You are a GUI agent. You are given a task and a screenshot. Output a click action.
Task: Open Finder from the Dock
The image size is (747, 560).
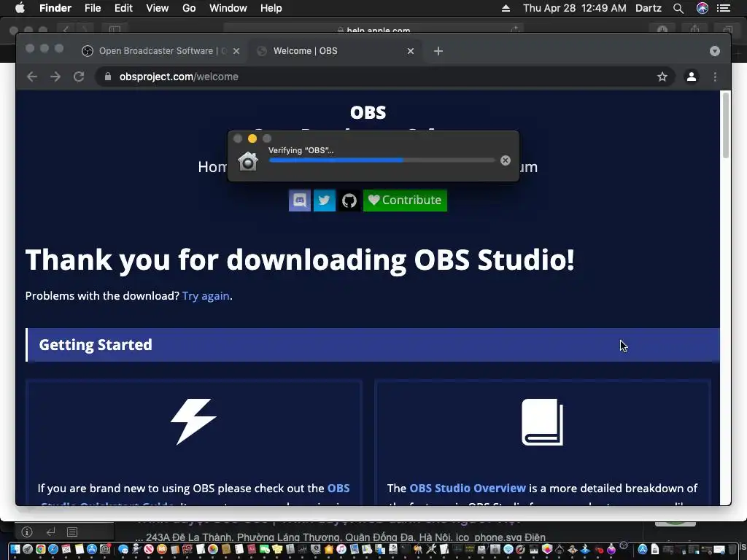pyautogui.click(x=15, y=549)
